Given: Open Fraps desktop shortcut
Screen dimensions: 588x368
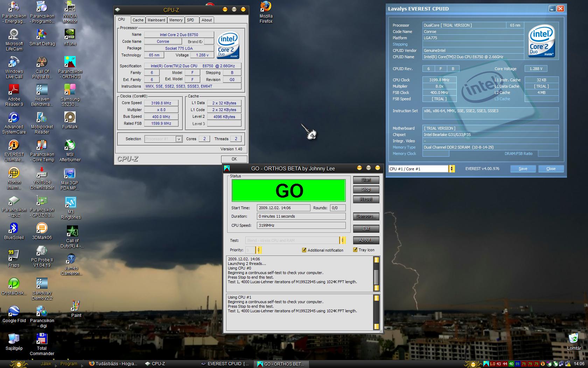Looking at the screenshot, I should click(x=14, y=259).
